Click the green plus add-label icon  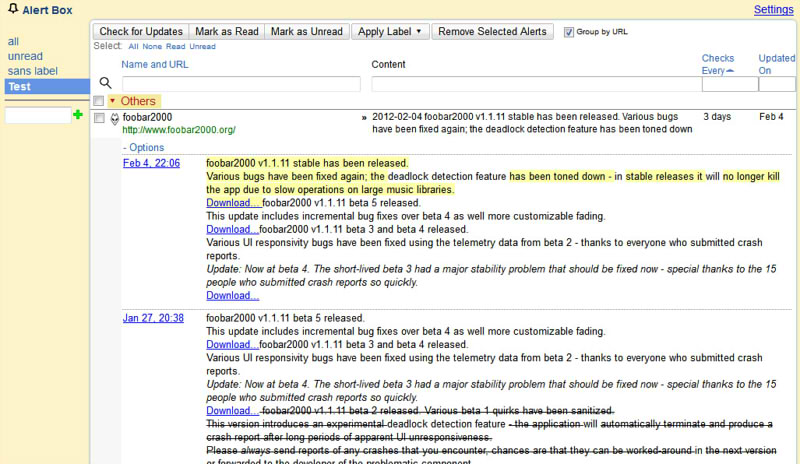(78, 114)
